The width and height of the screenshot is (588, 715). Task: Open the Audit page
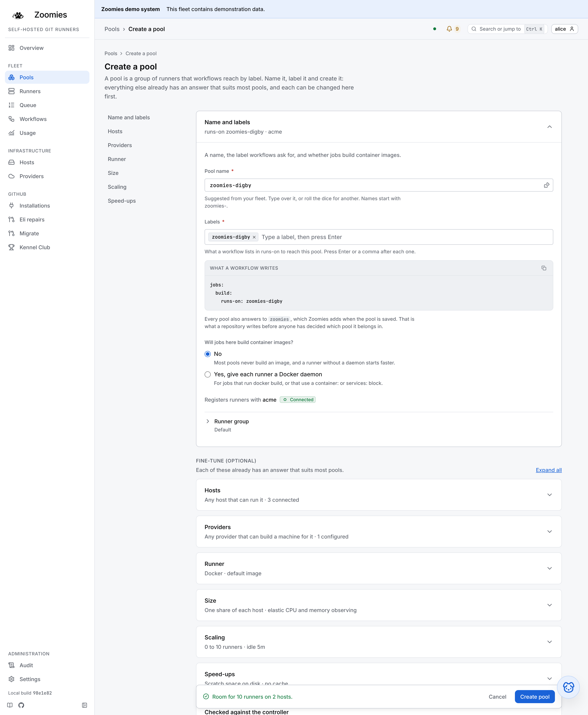click(47, 665)
